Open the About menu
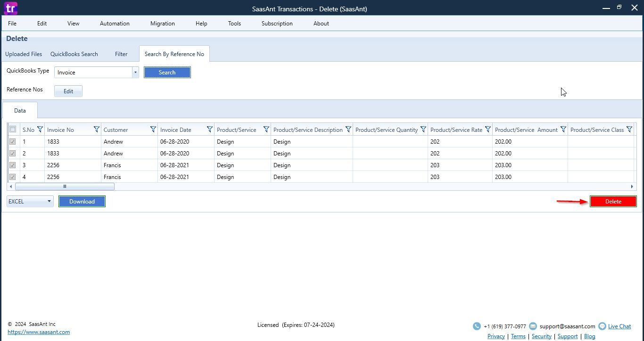Screen dimensions: 644x341 tap(321, 23)
